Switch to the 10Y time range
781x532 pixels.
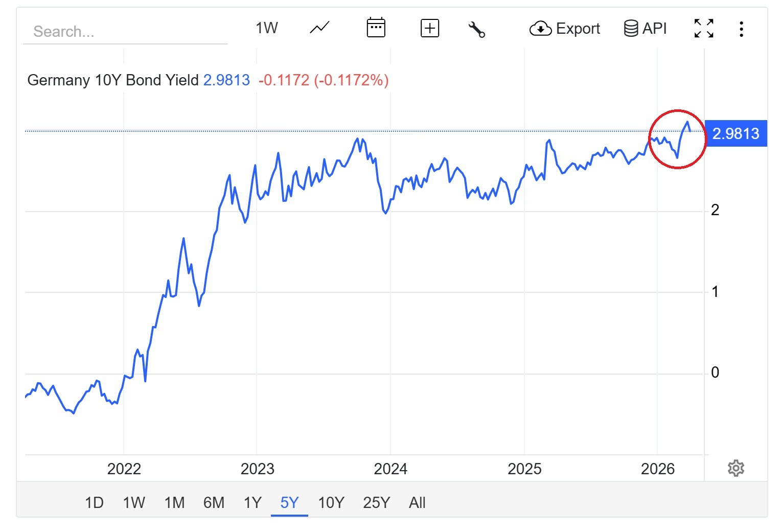pyautogui.click(x=331, y=503)
